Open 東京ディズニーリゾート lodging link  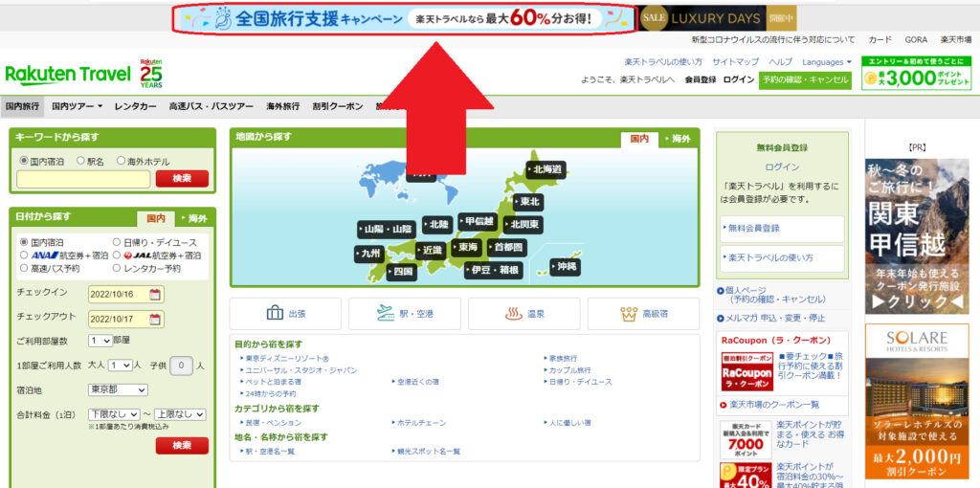[287, 359]
